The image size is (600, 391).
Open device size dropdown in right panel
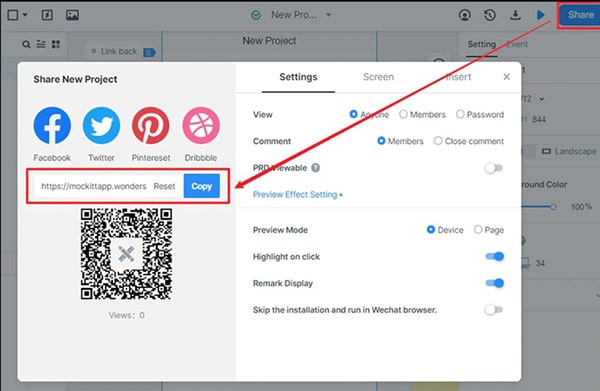[541, 99]
